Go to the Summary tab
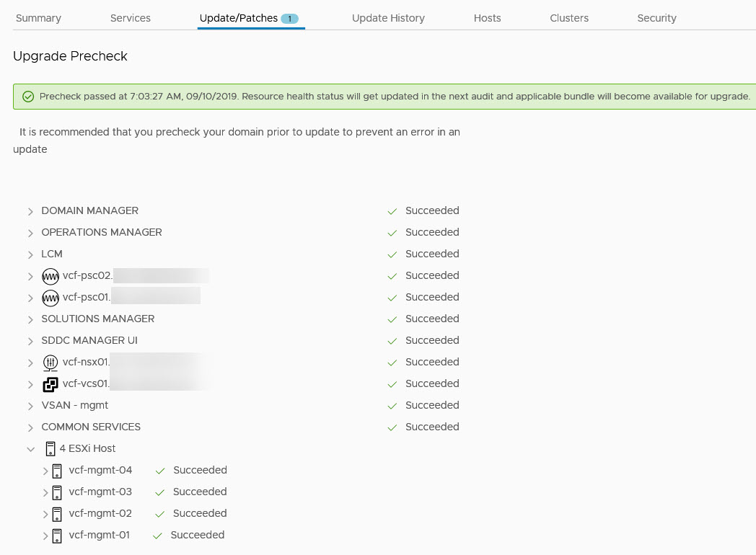Screen dimensions: 756x555 tap(38, 18)
